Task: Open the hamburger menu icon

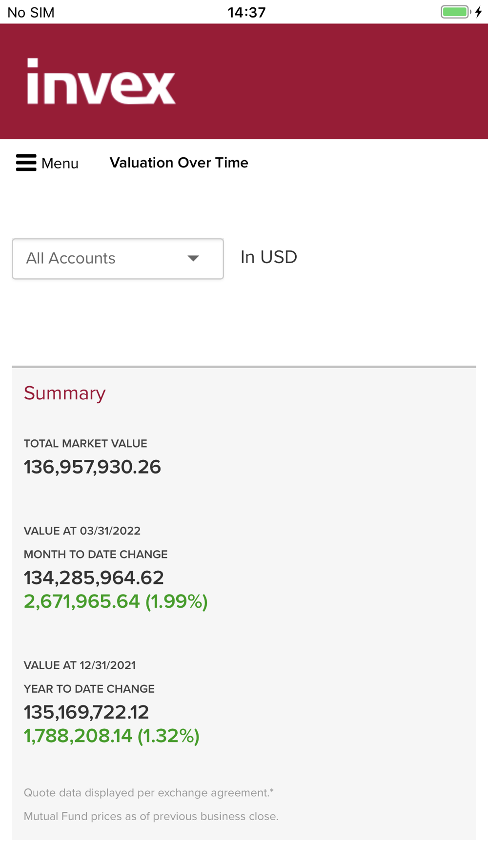Action: 26,163
